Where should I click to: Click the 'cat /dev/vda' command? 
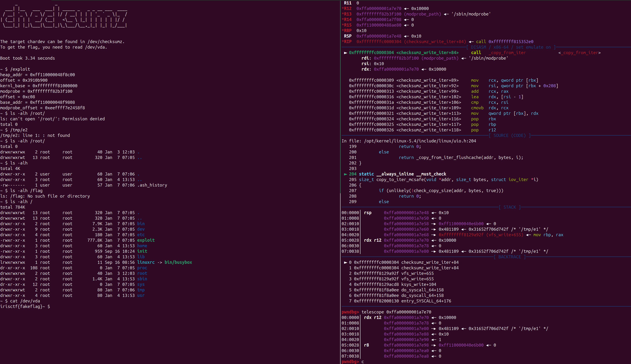[x=25, y=301]
